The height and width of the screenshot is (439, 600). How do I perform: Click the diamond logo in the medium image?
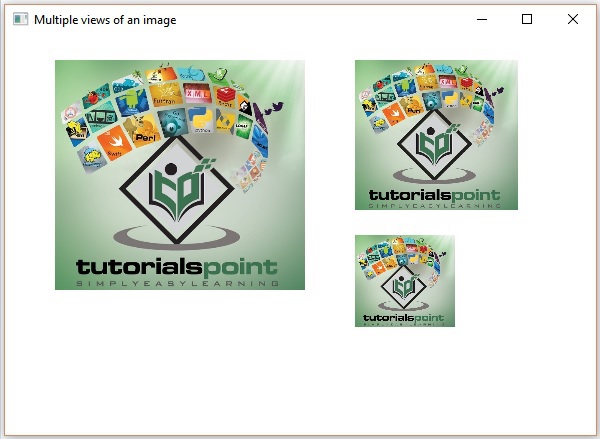pyautogui.click(x=436, y=144)
